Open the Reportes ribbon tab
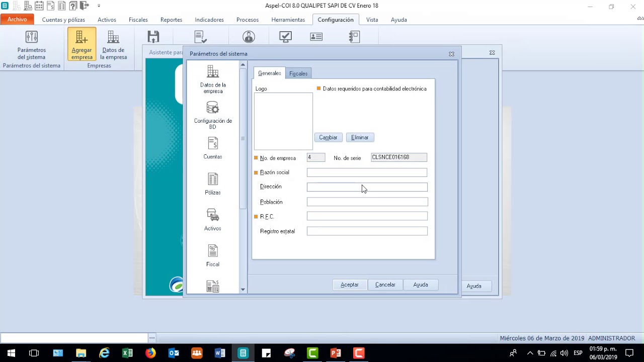Image resolution: width=644 pixels, height=362 pixels. pyautogui.click(x=171, y=20)
